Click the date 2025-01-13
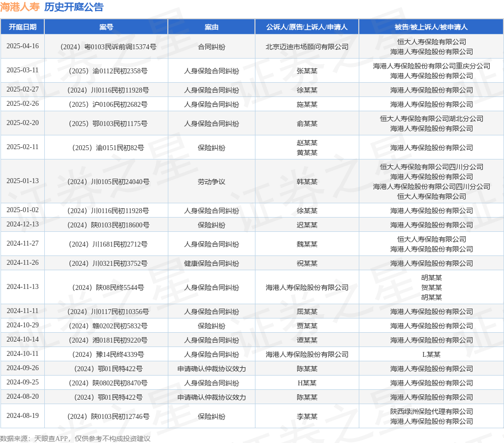The height and width of the screenshot is (443, 504). tap(23, 181)
